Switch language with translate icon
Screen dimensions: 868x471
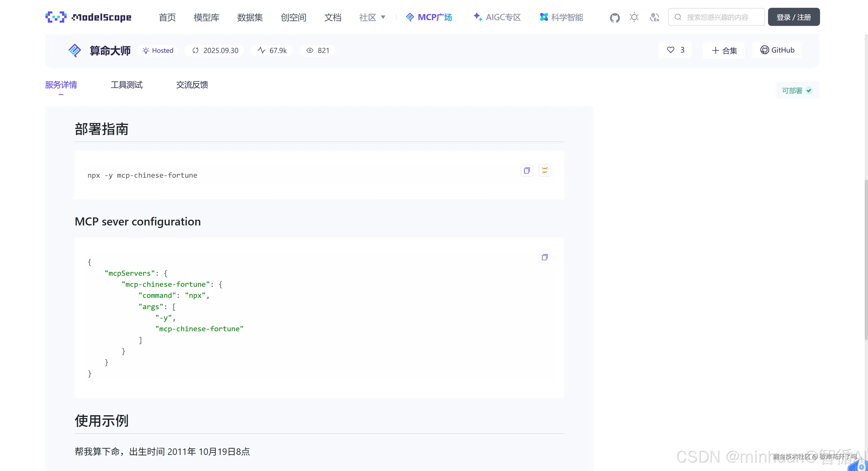(654, 17)
